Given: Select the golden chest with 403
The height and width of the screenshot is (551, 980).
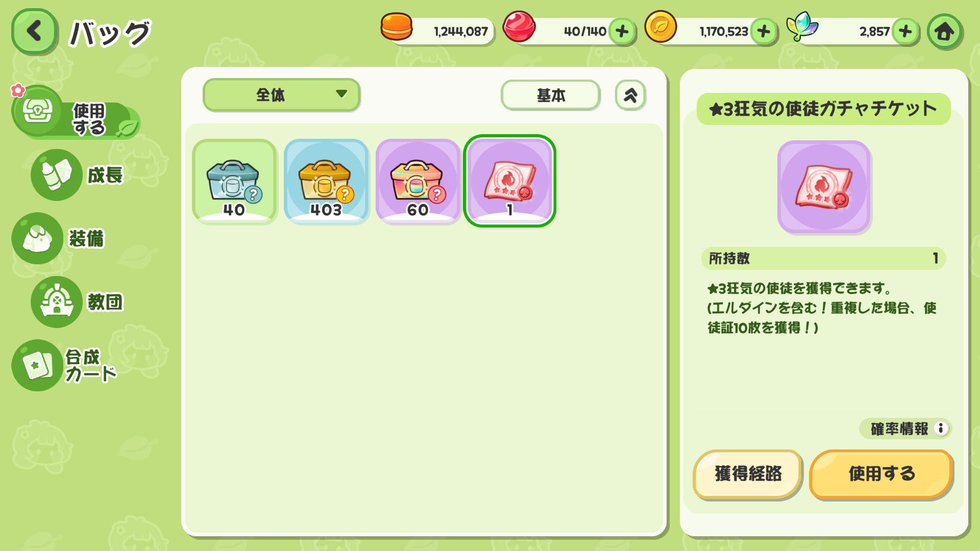Looking at the screenshot, I should tap(326, 181).
